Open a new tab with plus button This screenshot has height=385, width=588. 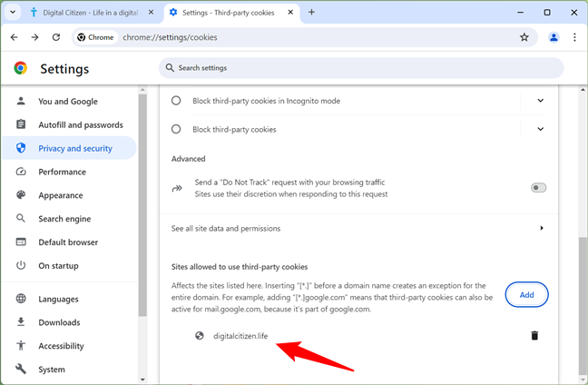coord(311,13)
